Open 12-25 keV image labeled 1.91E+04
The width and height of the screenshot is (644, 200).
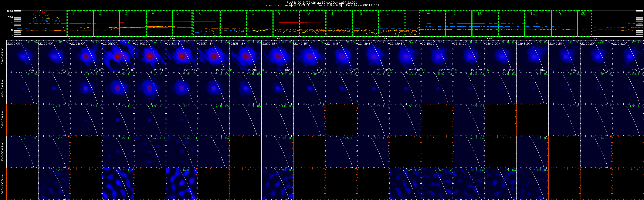[628, 120]
